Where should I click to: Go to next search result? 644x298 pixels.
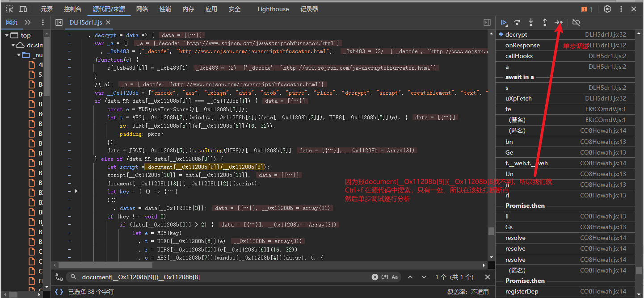[424, 277]
